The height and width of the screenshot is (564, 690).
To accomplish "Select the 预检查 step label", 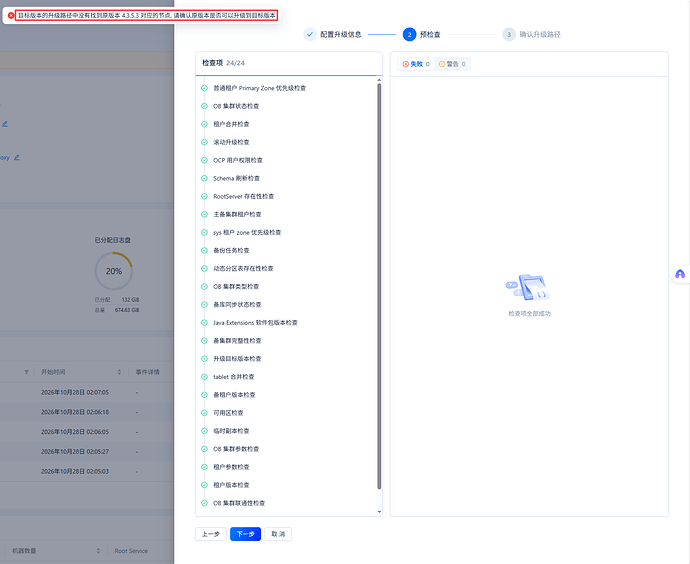I will click(x=430, y=34).
